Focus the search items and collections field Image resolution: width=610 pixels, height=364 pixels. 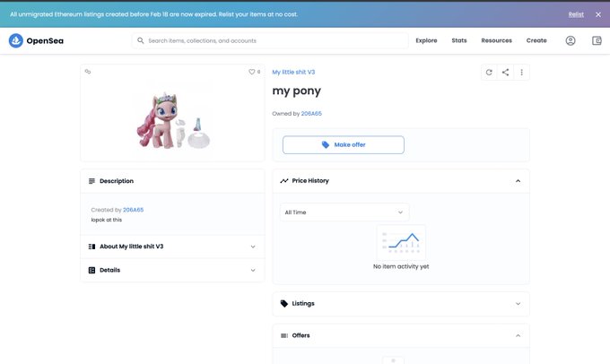(270, 40)
